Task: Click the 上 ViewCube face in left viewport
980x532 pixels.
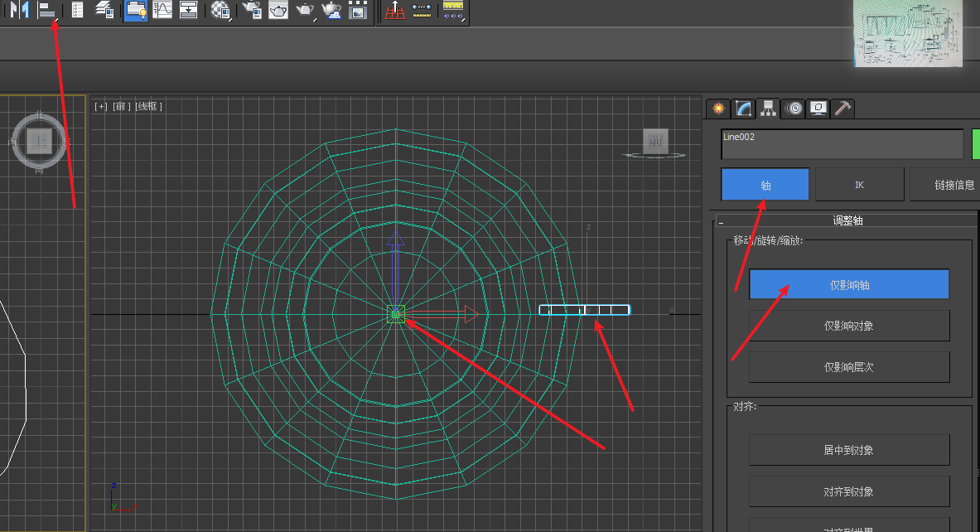Action: coord(39,142)
